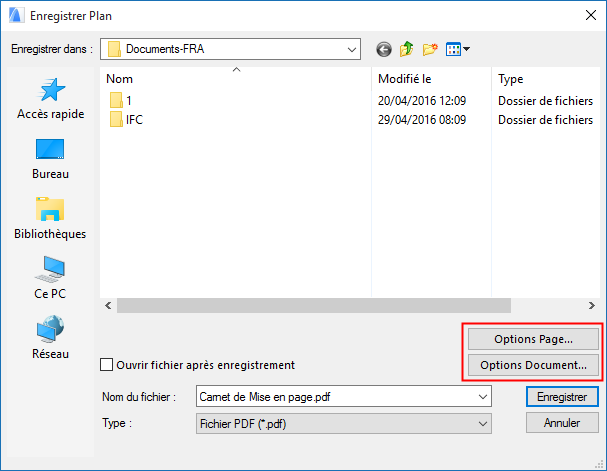Open Options Document settings
This screenshot has width=607, height=471.
pyautogui.click(x=533, y=365)
